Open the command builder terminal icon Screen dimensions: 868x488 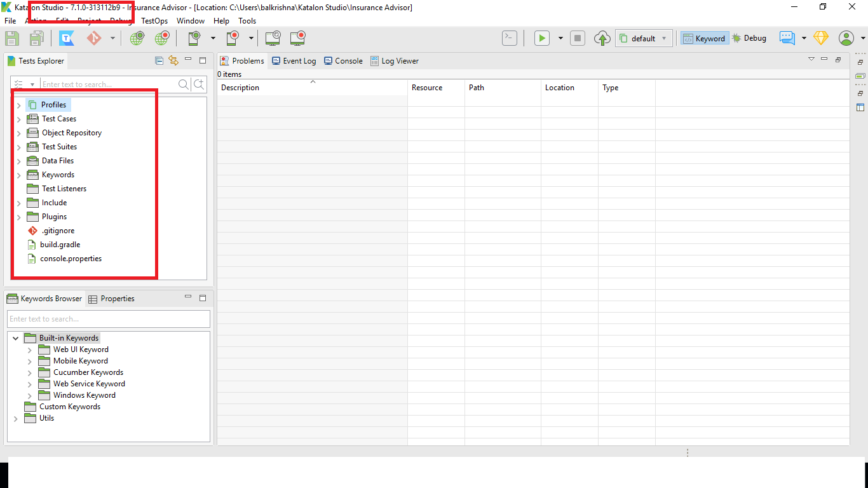(x=510, y=38)
